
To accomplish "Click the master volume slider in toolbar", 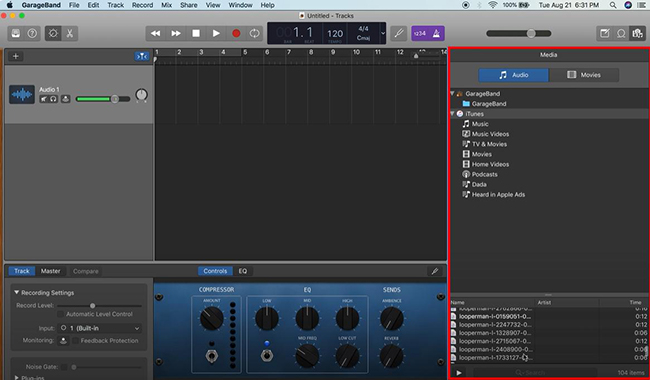I will (x=519, y=34).
